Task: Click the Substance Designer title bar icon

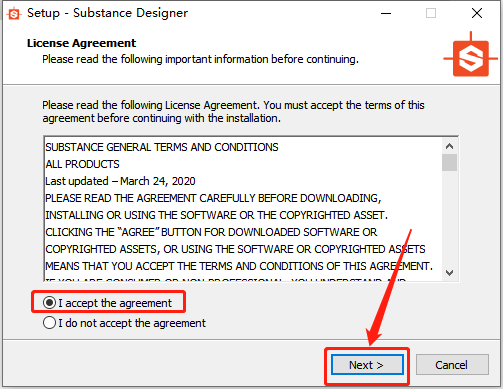Action: click(14, 14)
